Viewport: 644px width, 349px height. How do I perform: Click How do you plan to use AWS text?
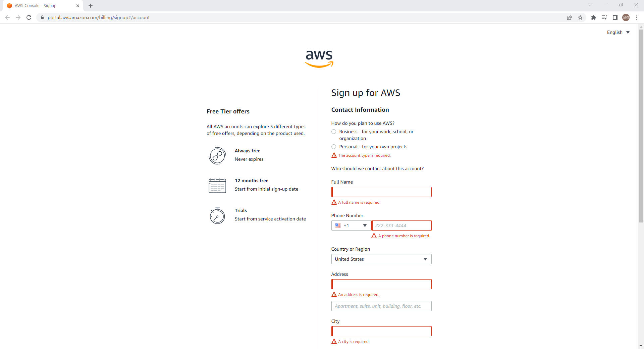pos(363,123)
